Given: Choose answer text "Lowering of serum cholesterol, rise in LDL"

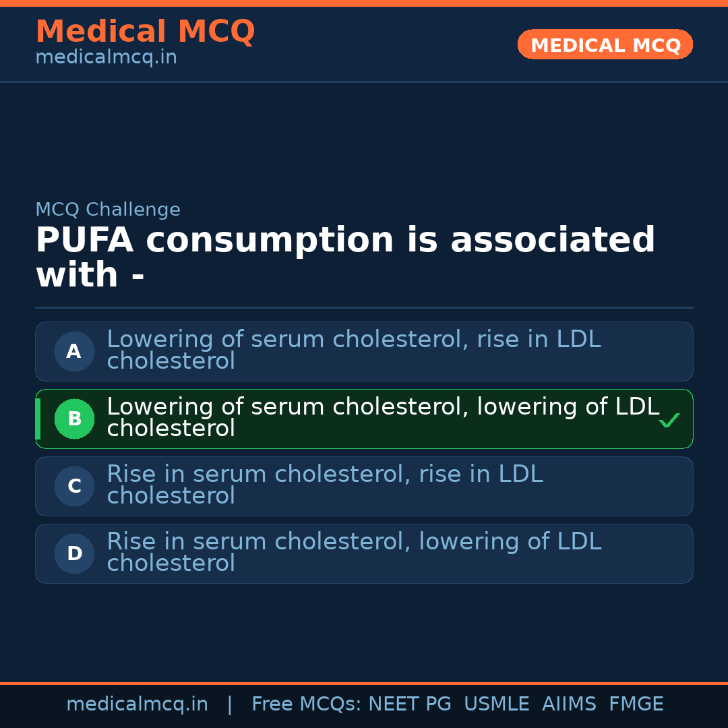Looking at the screenshot, I should pos(353,340).
